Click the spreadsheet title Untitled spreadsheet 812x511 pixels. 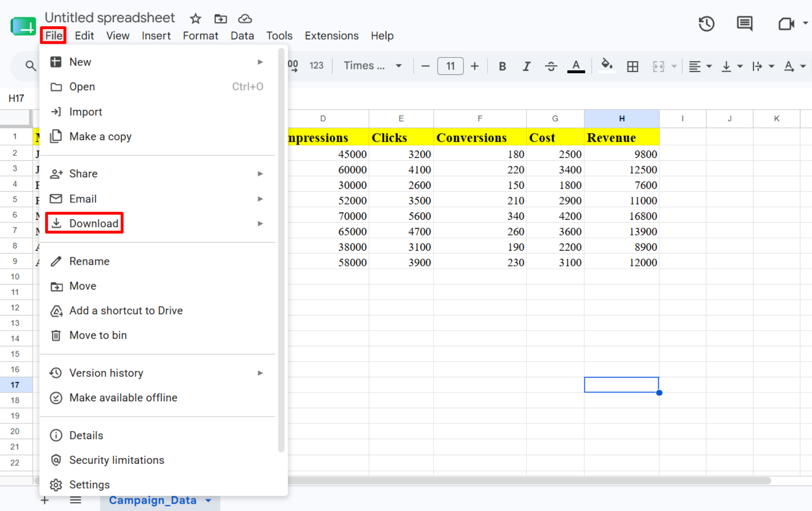click(x=110, y=18)
